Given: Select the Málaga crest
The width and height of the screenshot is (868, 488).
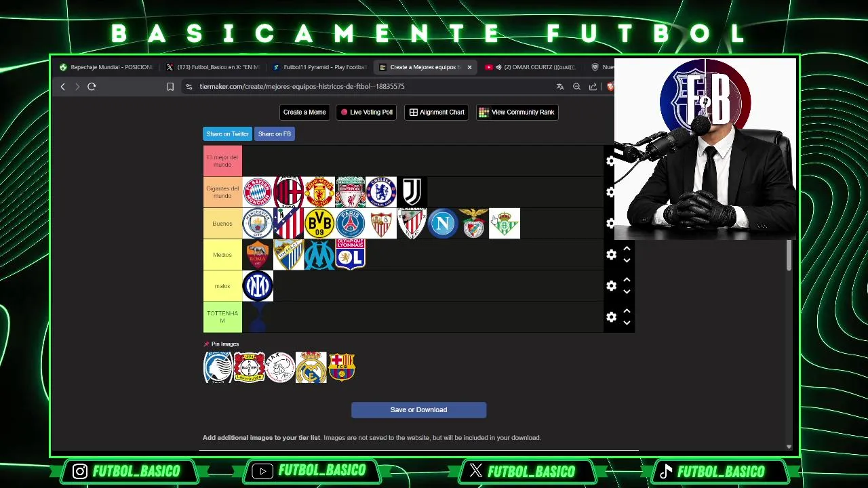Looking at the screenshot, I should (x=289, y=255).
